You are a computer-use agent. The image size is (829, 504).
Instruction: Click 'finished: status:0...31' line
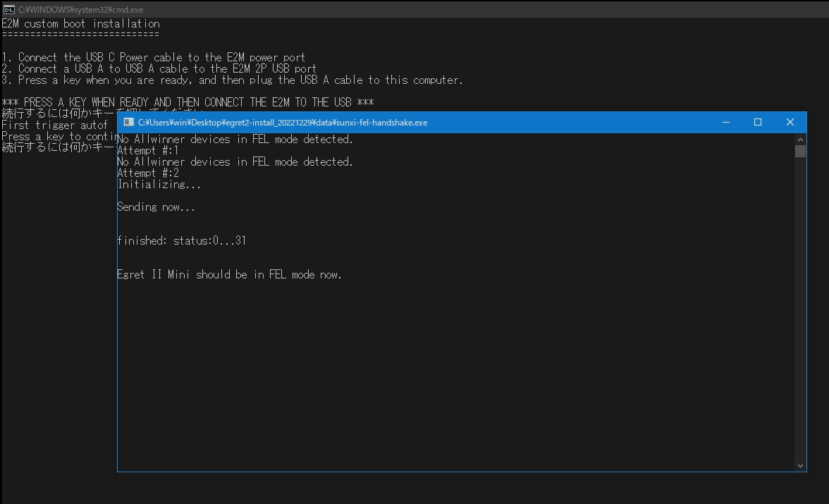click(x=182, y=240)
